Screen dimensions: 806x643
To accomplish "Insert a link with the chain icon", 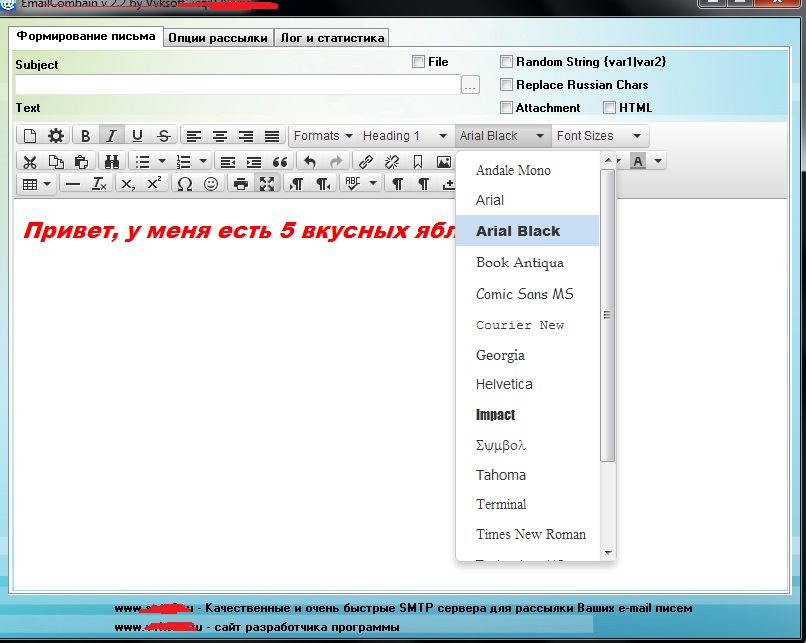I will pos(365,162).
